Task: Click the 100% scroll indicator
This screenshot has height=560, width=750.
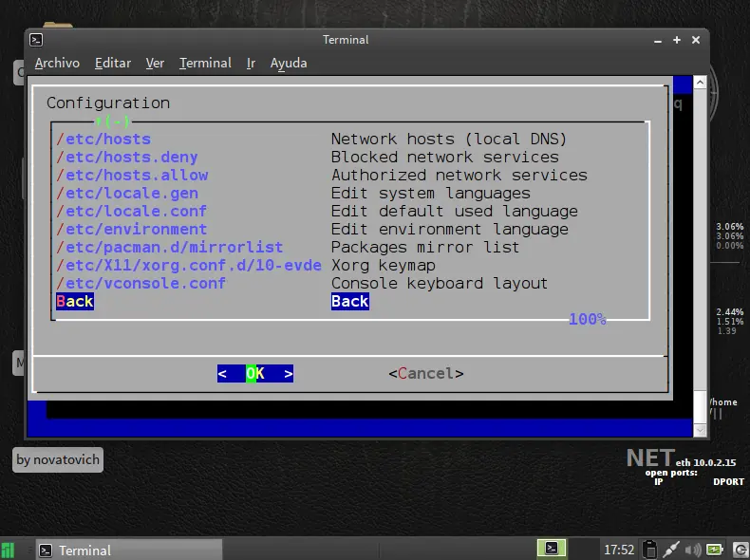Action: pyautogui.click(x=588, y=319)
